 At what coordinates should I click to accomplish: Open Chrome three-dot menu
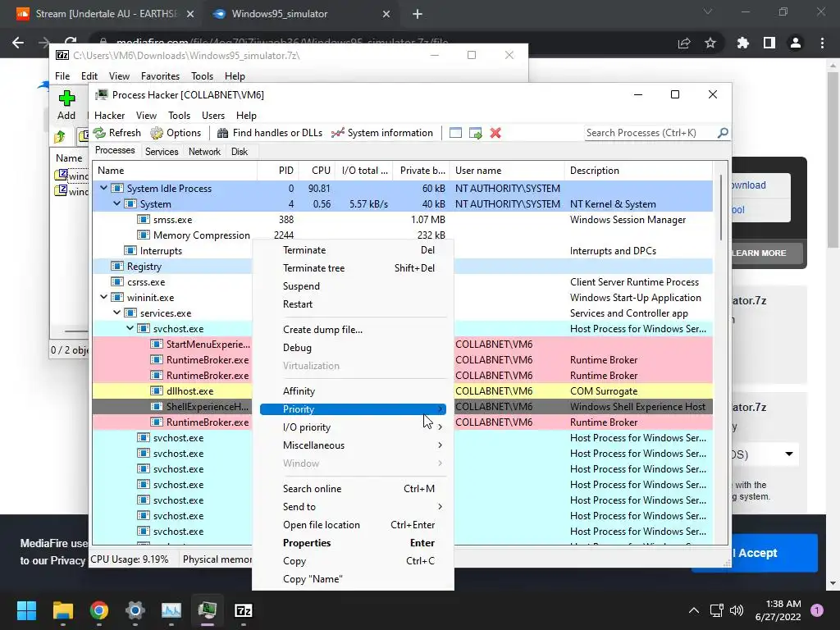tap(822, 43)
